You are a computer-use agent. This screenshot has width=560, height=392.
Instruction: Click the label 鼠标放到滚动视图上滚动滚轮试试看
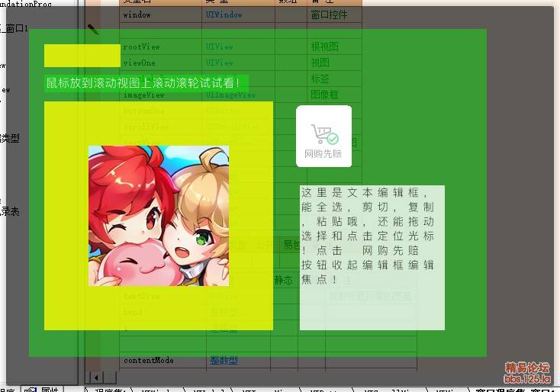[146, 83]
